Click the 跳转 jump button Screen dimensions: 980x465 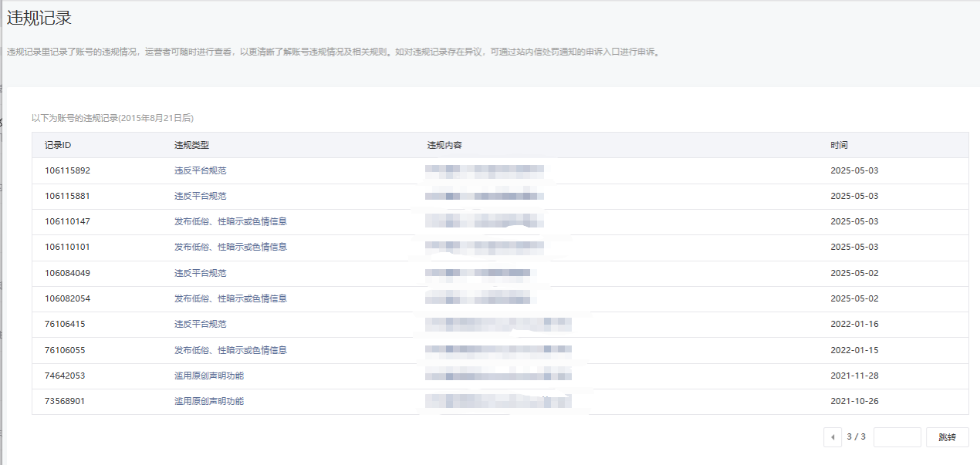tap(947, 437)
